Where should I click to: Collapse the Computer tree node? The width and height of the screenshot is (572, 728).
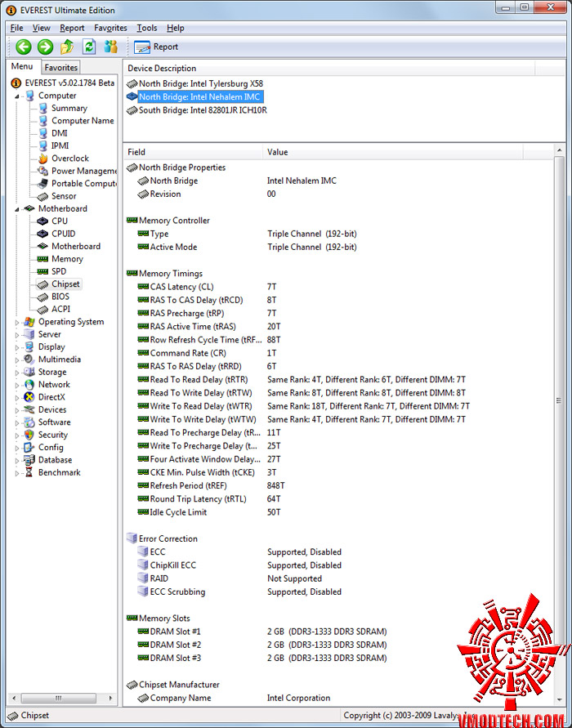point(17,96)
